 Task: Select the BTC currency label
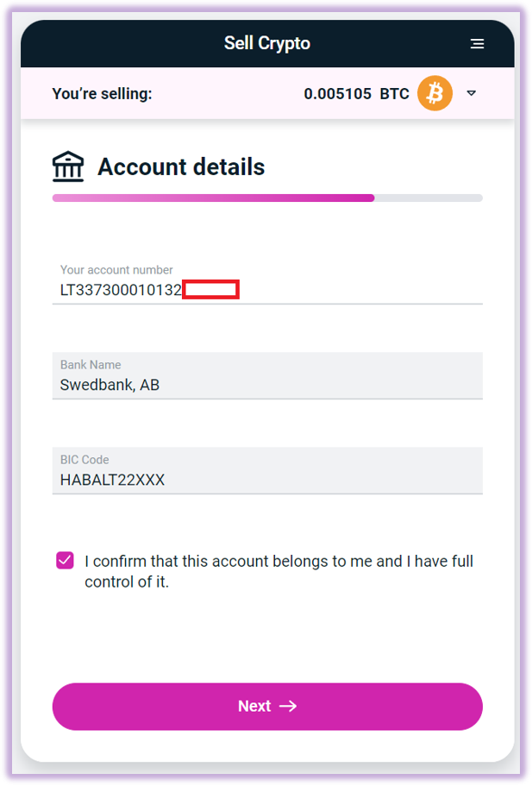click(394, 94)
